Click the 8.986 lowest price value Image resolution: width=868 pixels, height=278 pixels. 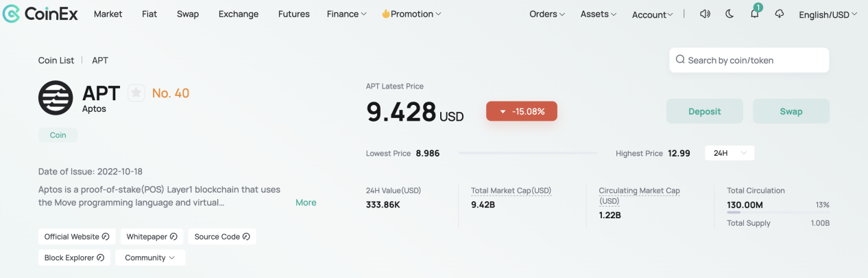pos(428,153)
